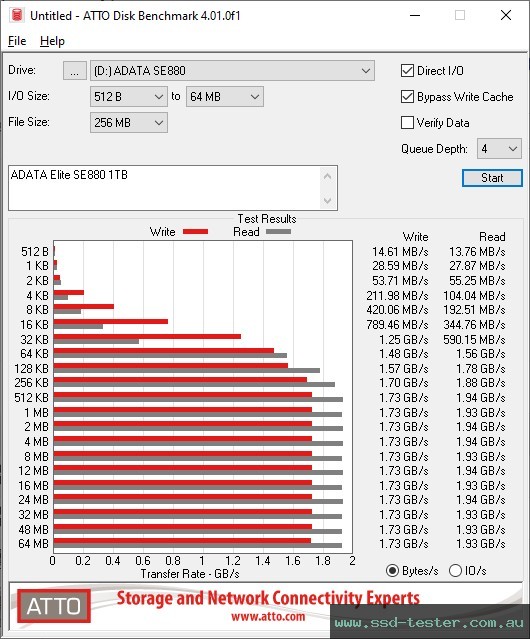Click the 128 KB row label in chart

(x=31, y=369)
